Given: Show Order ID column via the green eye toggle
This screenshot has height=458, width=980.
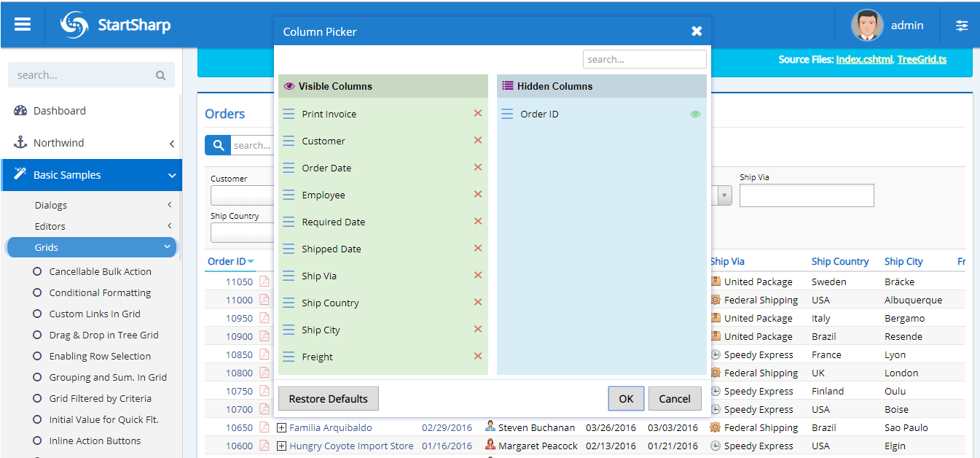Looking at the screenshot, I should click(x=695, y=114).
